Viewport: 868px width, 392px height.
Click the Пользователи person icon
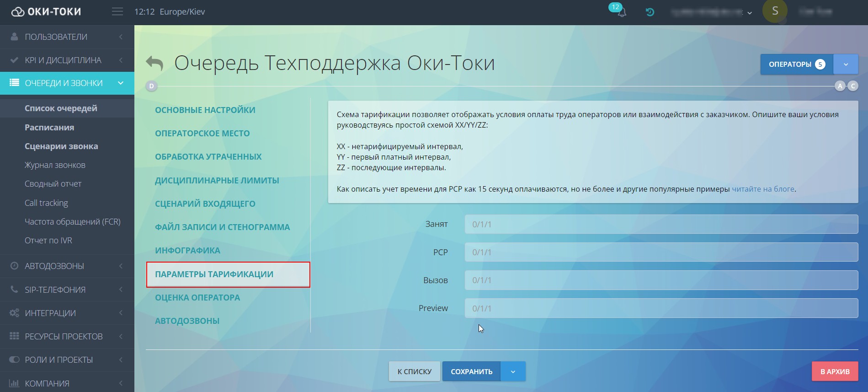pos(14,37)
